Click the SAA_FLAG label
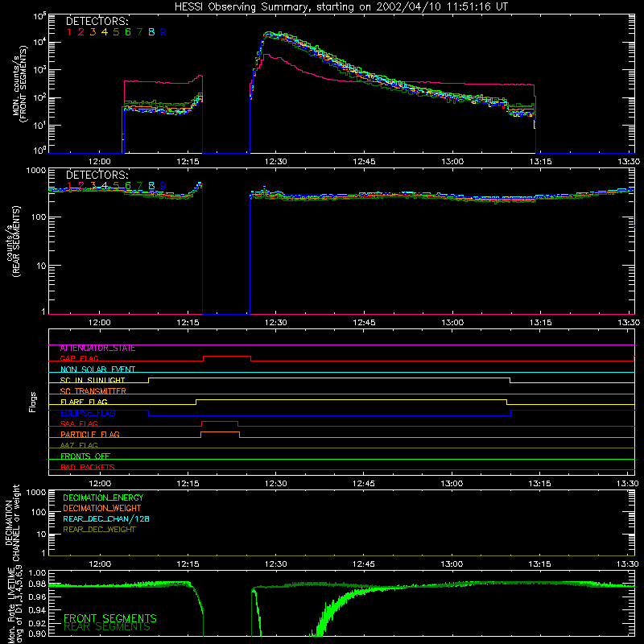Screen dimensions: 644x644 click(79, 424)
